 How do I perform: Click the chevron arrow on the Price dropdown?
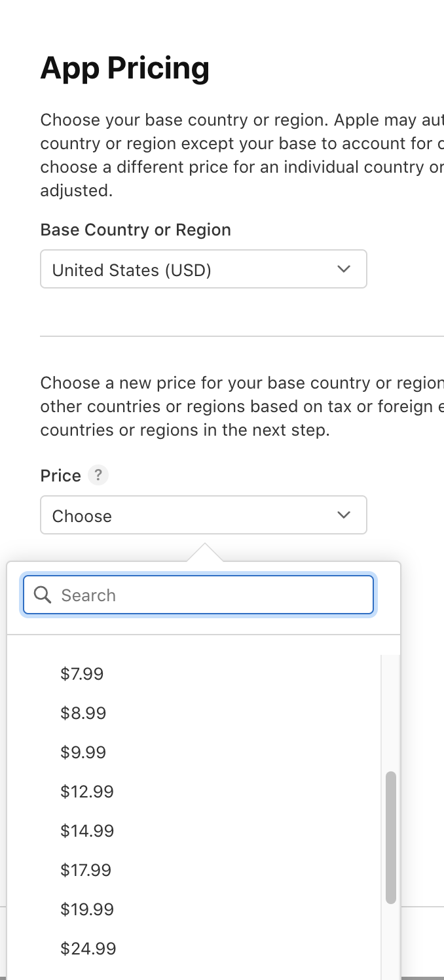344,515
